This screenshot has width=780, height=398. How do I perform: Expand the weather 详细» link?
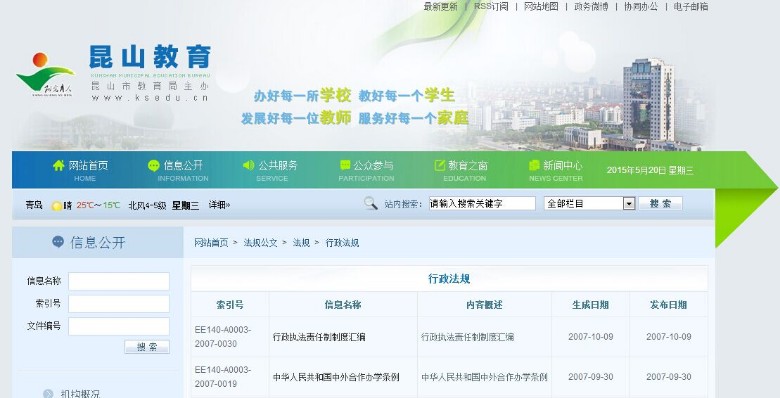219,205
